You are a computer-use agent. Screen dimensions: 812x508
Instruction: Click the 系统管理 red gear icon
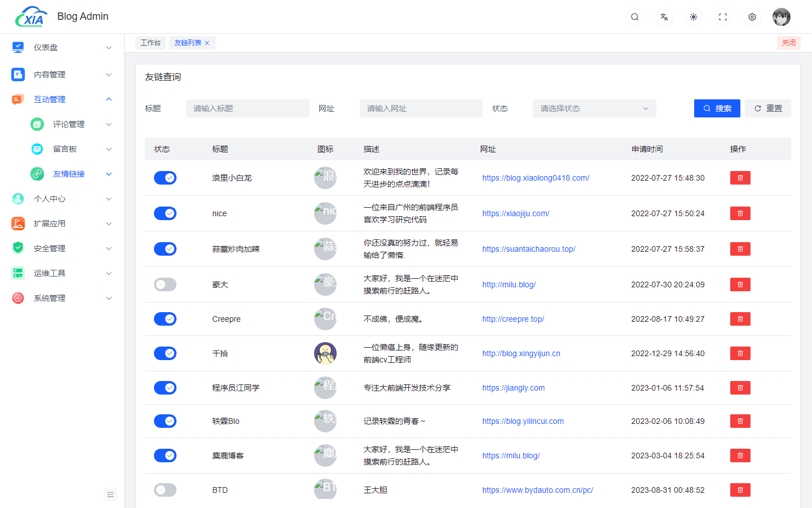[18, 298]
